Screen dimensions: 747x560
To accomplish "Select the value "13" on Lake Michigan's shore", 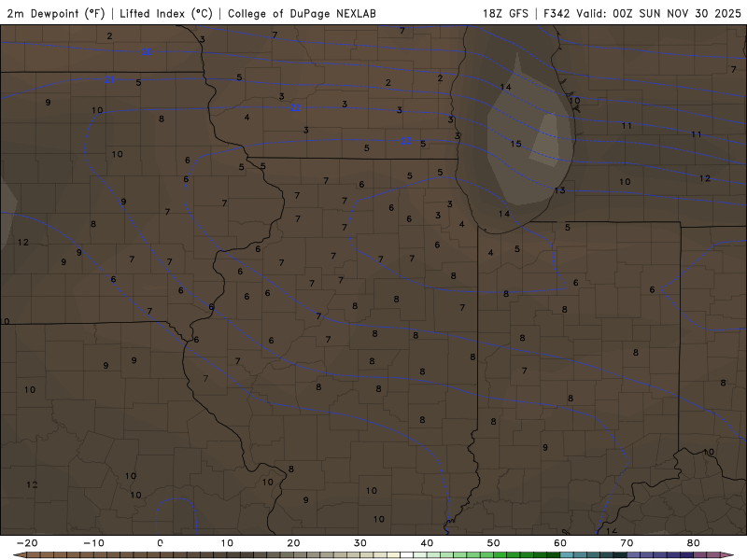I will (559, 190).
